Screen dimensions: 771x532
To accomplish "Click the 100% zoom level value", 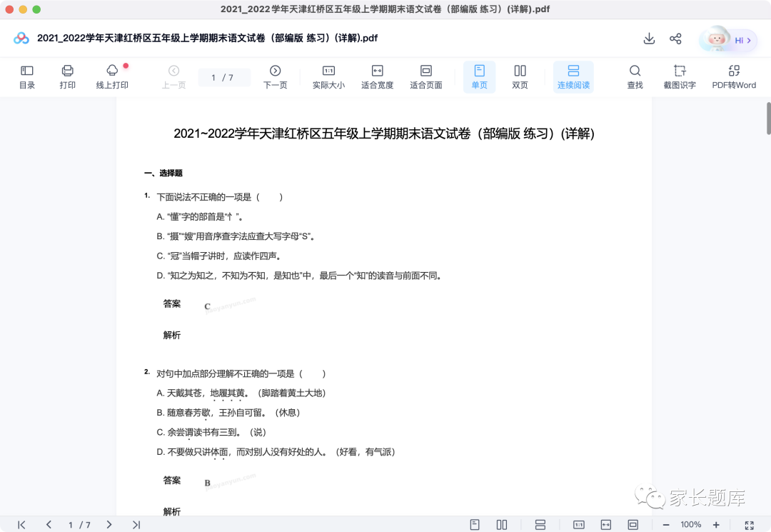I will click(691, 525).
